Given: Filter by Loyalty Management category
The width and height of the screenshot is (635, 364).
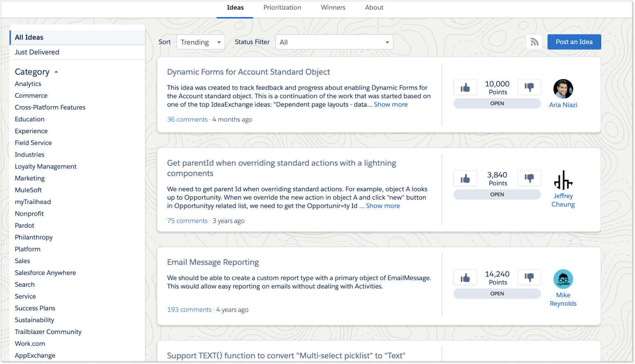Looking at the screenshot, I should click(46, 167).
